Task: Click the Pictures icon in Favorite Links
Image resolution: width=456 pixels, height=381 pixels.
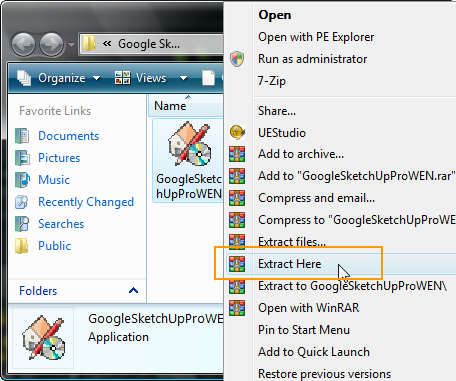Action: pos(22,158)
